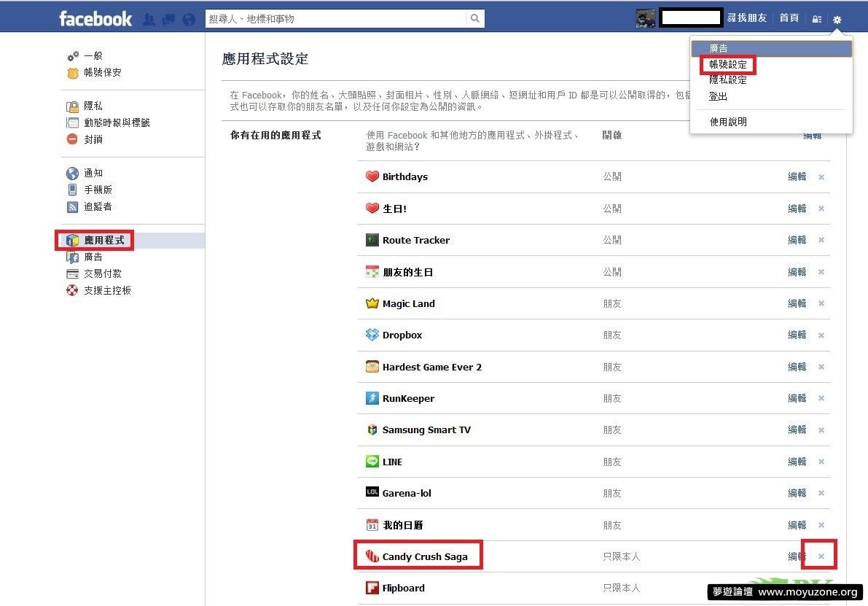Remove the 我的日曆 app
The image size is (868, 606).
(821, 525)
